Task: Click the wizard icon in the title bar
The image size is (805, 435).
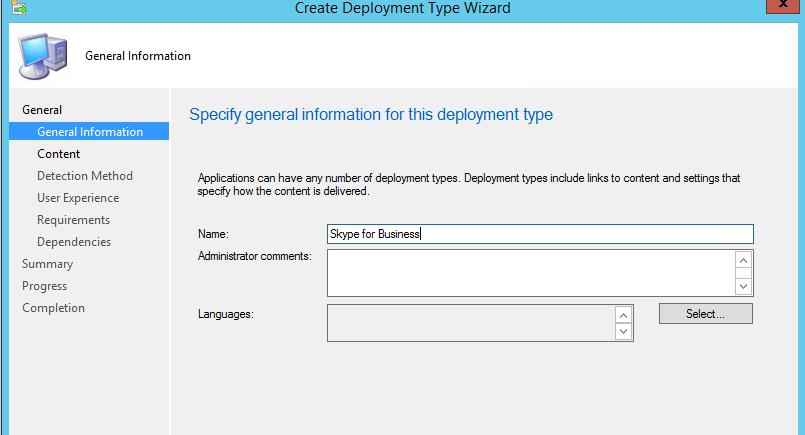Action: [20, 8]
